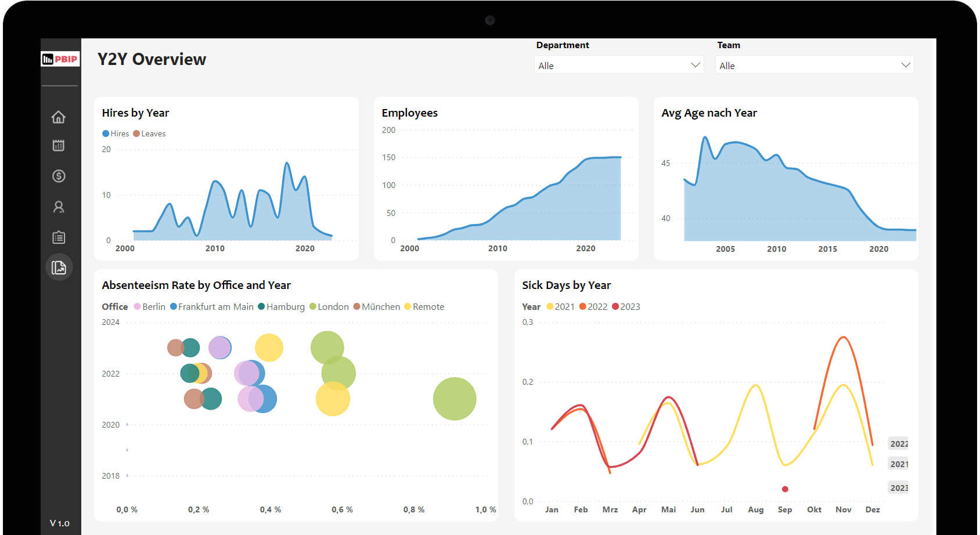Click the Sick Days by Year title
This screenshot has height=535, width=980.
tap(567, 285)
